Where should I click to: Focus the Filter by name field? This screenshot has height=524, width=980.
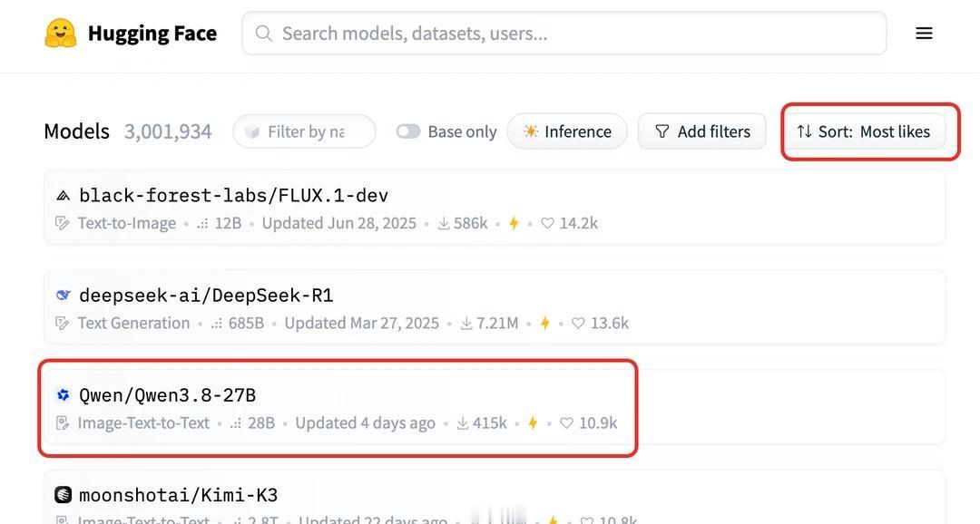(x=304, y=131)
